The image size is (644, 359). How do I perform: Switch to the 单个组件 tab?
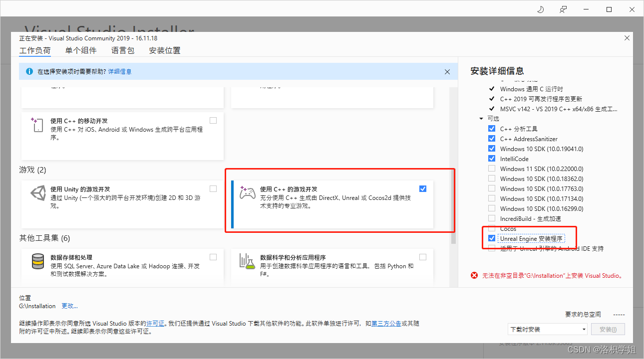(81, 50)
